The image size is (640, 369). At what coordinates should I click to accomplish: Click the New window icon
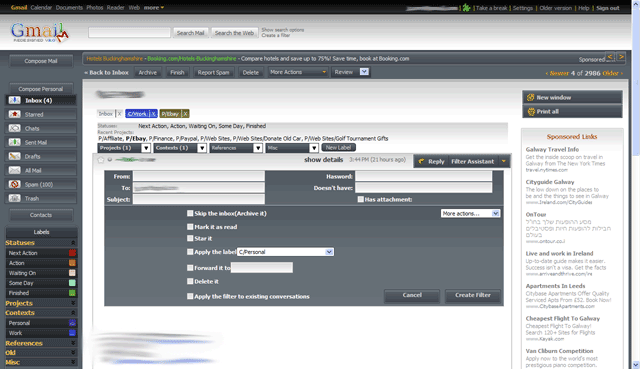click(x=531, y=98)
